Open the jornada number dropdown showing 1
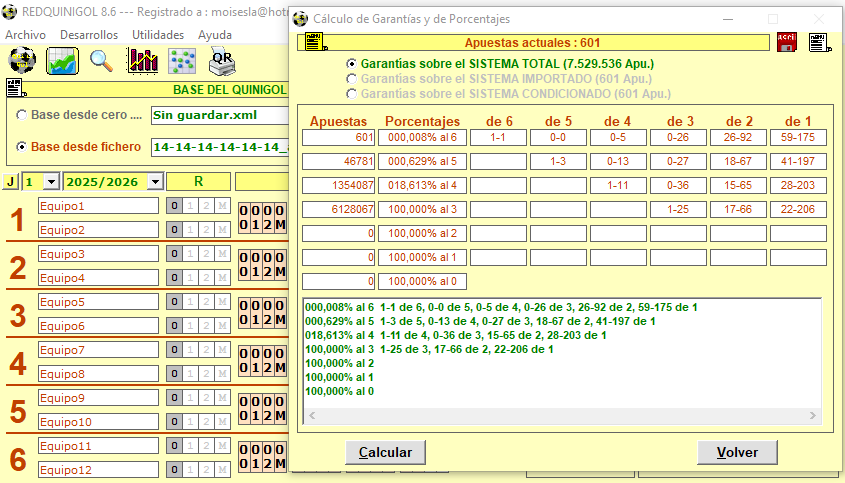 [51, 182]
